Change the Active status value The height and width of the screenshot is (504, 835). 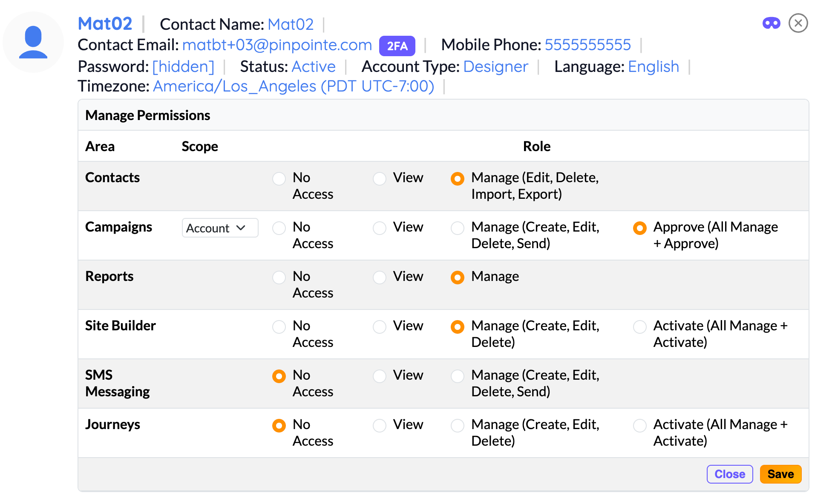tap(314, 66)
